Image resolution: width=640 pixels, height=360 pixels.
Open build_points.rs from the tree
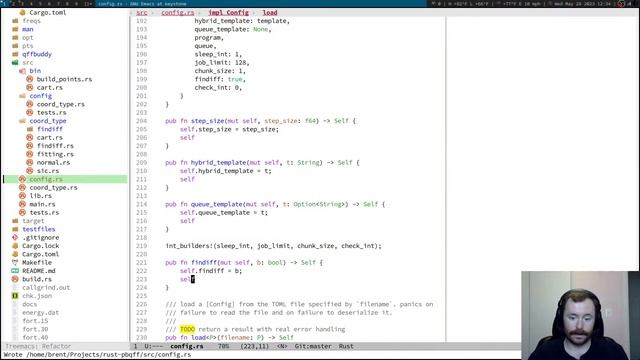pyautogui.click(x=64, y=79)
